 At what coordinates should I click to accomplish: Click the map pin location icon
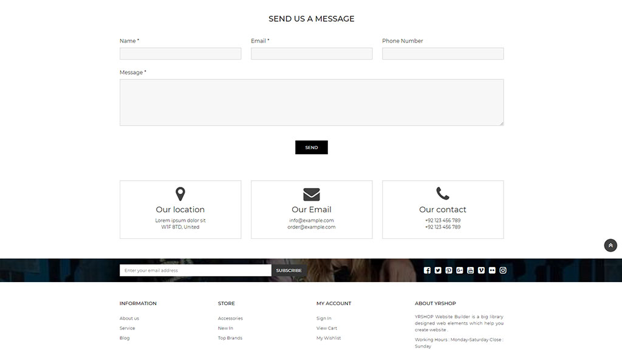(180, 194)
